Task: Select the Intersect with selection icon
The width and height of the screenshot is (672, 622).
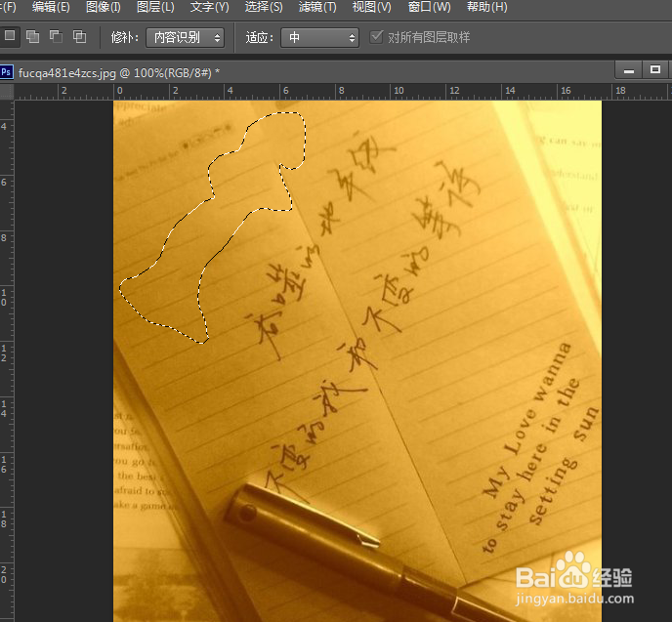Action: tap(80, 37)
